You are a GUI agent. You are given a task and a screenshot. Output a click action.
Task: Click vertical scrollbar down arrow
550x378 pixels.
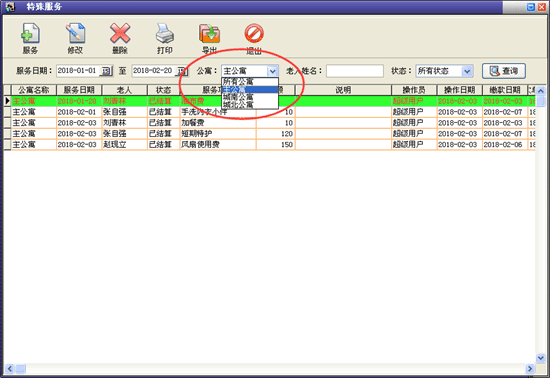tap(541, 358)
